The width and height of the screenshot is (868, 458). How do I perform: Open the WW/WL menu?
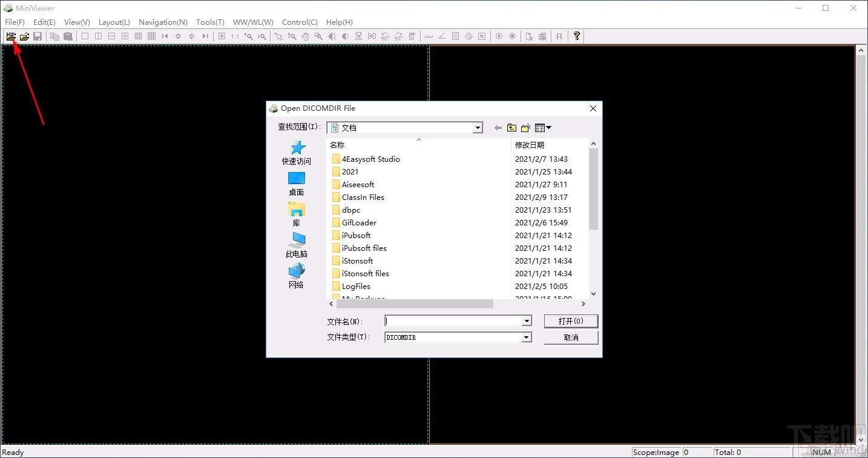(253, 22)
